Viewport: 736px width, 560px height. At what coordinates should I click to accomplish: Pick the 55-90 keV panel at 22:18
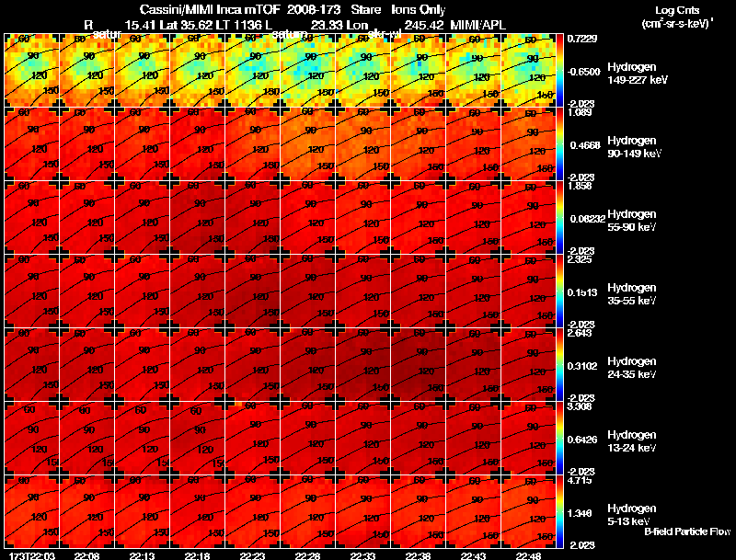coord(197,217)
